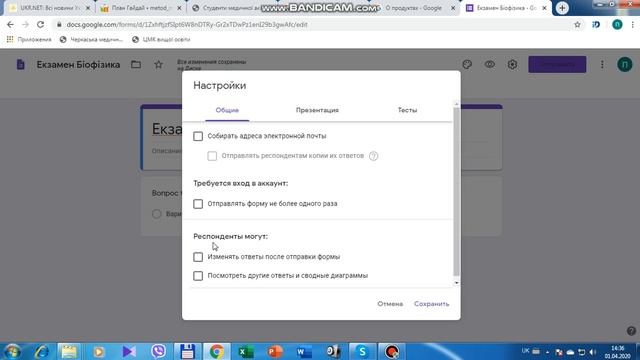Open Excel from taskbar
640x360 pixels.
pyautogui.click(x=245, y=351)
